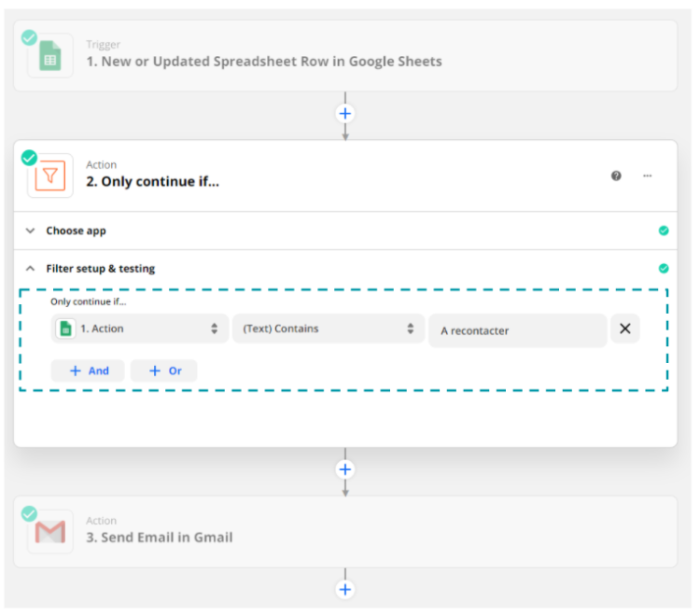
Task: Add step between filter and Gmail
Action: point(345,469)
